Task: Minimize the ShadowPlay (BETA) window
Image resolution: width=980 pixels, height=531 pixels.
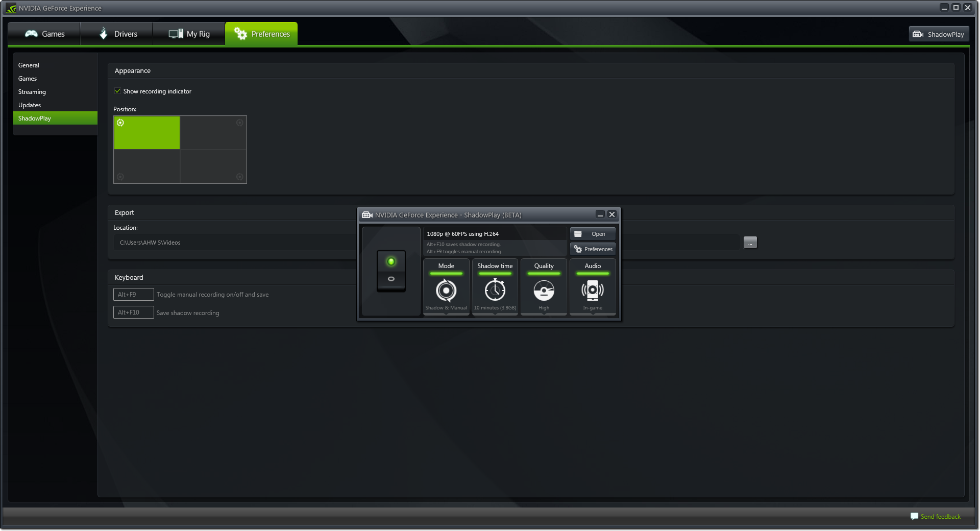Action: click(600, 214)
